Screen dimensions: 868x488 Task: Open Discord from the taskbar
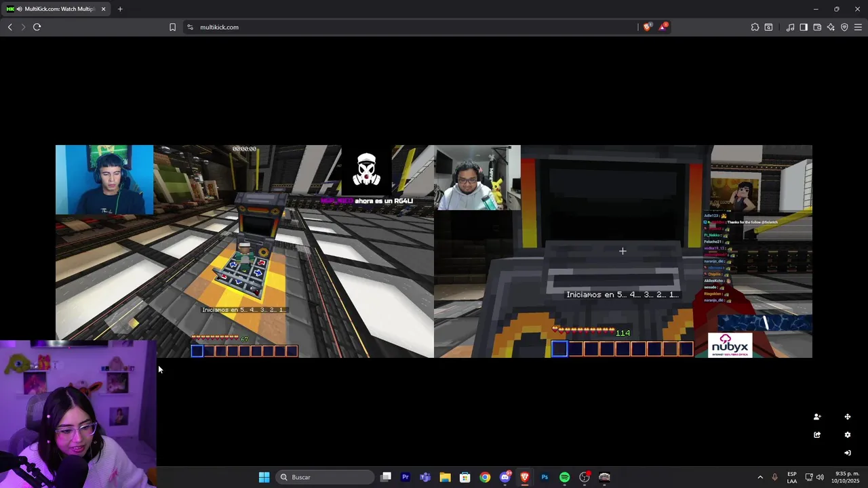[505, 477]
